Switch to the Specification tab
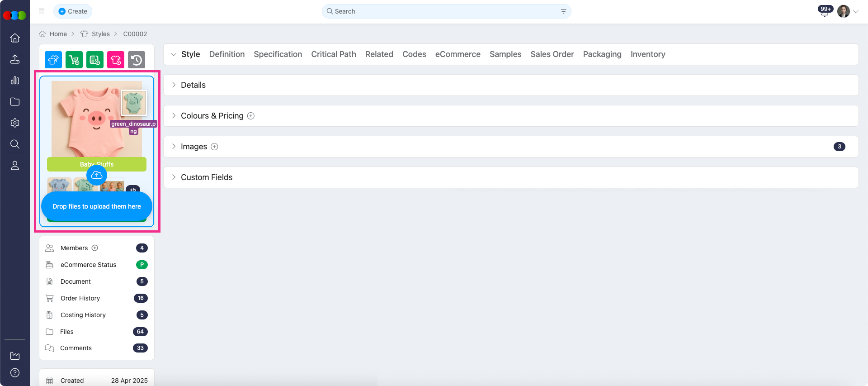Screen dimensions: 868x386 tap(278, 54)
